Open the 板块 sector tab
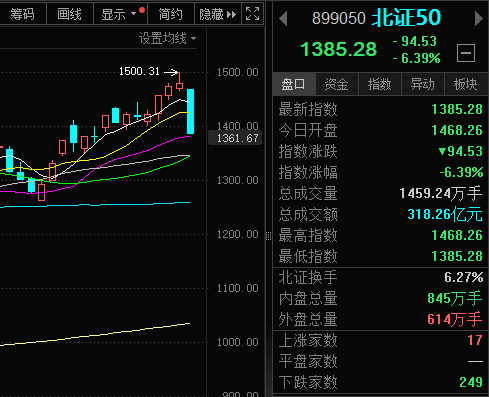The width and height of the screenshot is (489, 397). coord(465,84)
